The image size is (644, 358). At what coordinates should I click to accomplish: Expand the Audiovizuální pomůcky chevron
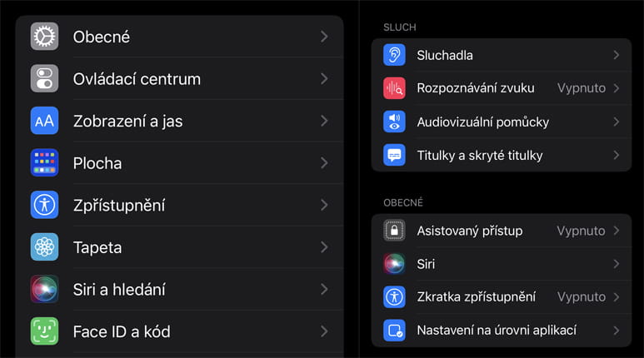[x=617, y=122]
